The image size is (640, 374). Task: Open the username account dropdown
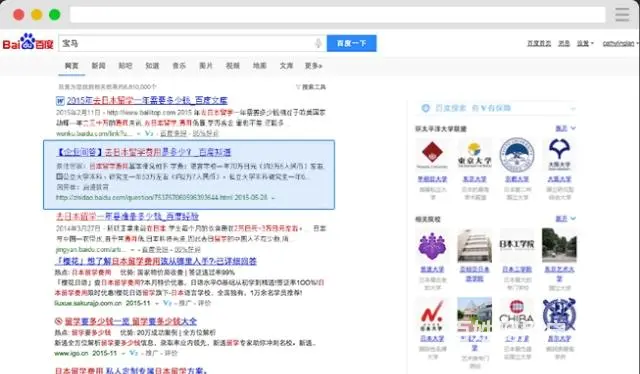point(620,43)
